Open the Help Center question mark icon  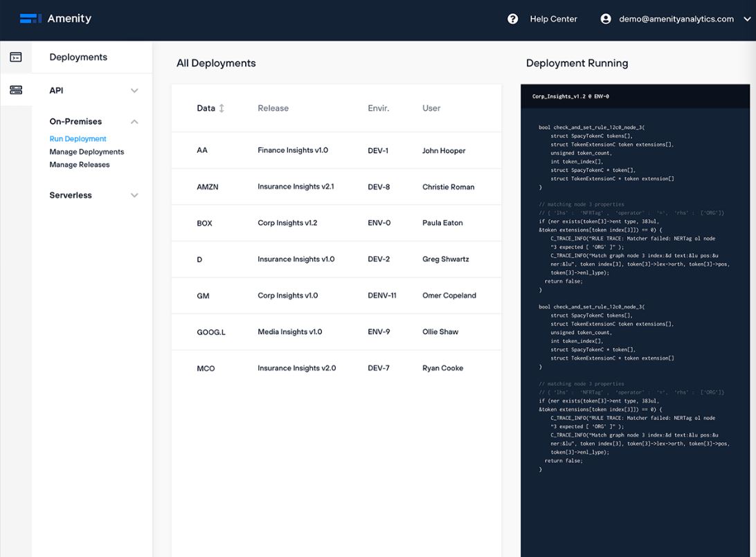point(512,19)
